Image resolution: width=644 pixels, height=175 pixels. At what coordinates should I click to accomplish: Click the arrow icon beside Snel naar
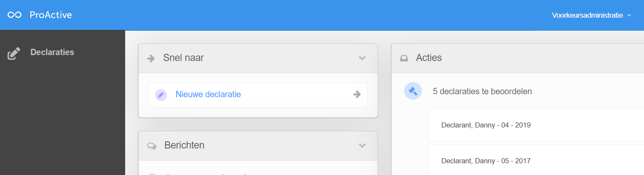tap(151, 58)
